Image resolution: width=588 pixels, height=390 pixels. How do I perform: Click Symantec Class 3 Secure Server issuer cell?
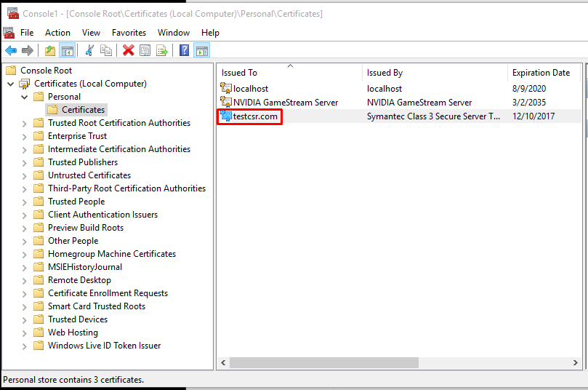(433, 116)
